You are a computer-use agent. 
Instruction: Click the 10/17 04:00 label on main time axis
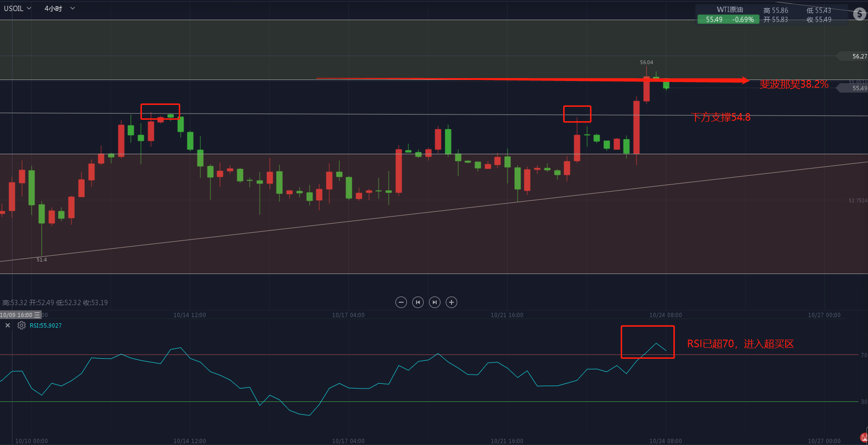tap(348, 315)
